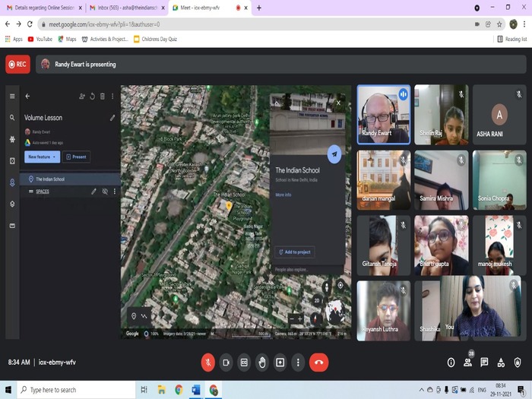
Task: Delete project with trash icon
Action: pyautogui.click(x=103, y=97)
